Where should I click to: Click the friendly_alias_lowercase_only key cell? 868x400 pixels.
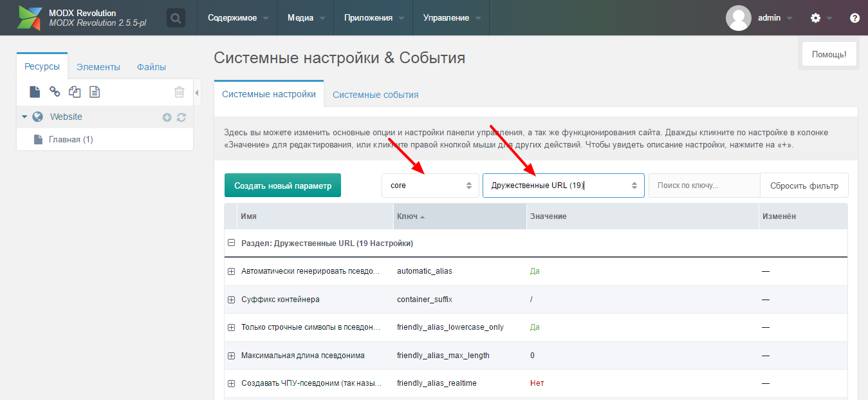(x=450, y=327)
